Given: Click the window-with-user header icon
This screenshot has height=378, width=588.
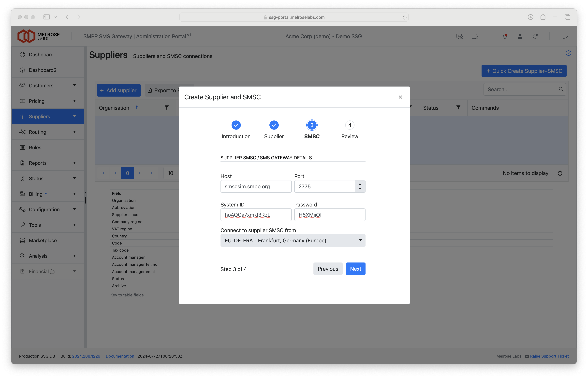Looking at the screenshot, I should coord(475,36).
